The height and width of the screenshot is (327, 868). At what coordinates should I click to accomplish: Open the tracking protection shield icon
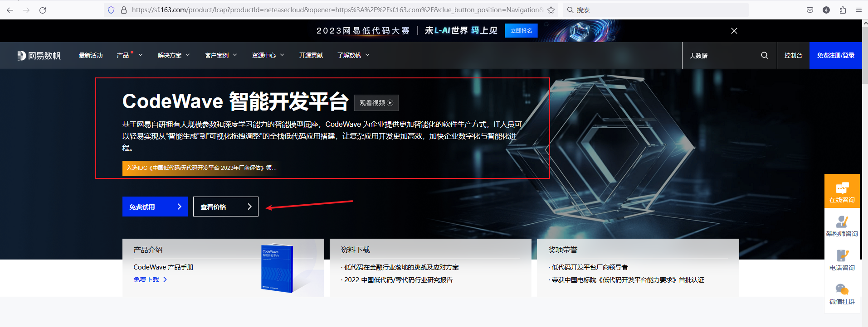(111, 10)
